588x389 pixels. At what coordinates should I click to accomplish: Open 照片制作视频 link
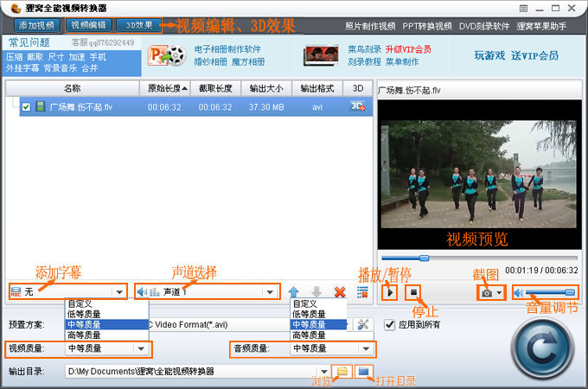click(370, 26)
